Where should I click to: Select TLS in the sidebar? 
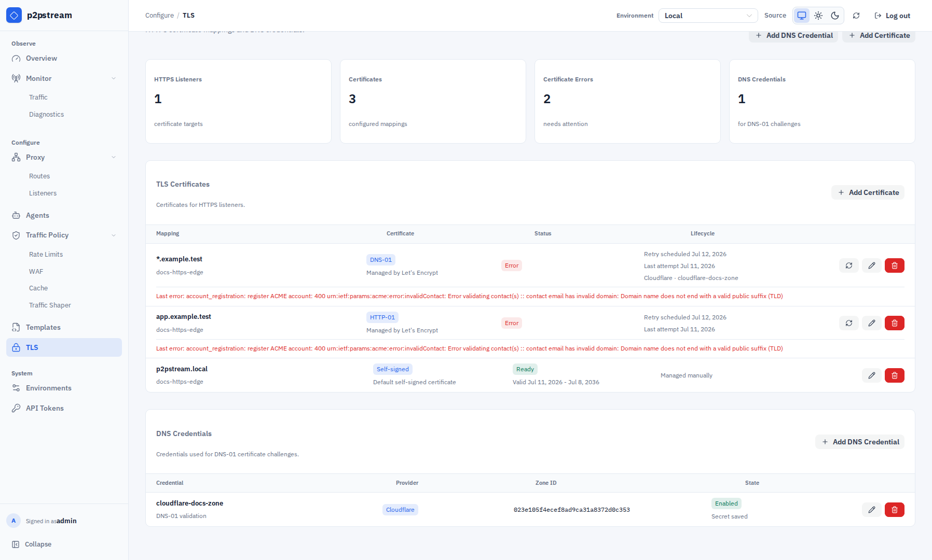64,347
